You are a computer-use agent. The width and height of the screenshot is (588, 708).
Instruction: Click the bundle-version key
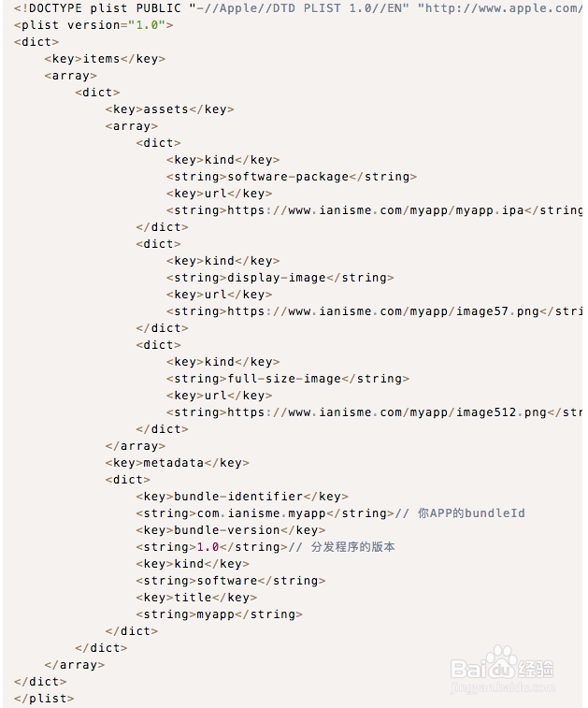[232, 530]
